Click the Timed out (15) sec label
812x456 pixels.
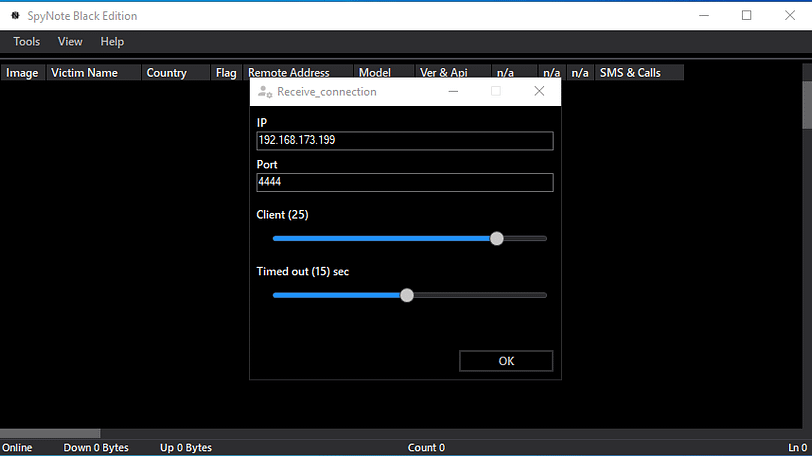pos(302,272)
